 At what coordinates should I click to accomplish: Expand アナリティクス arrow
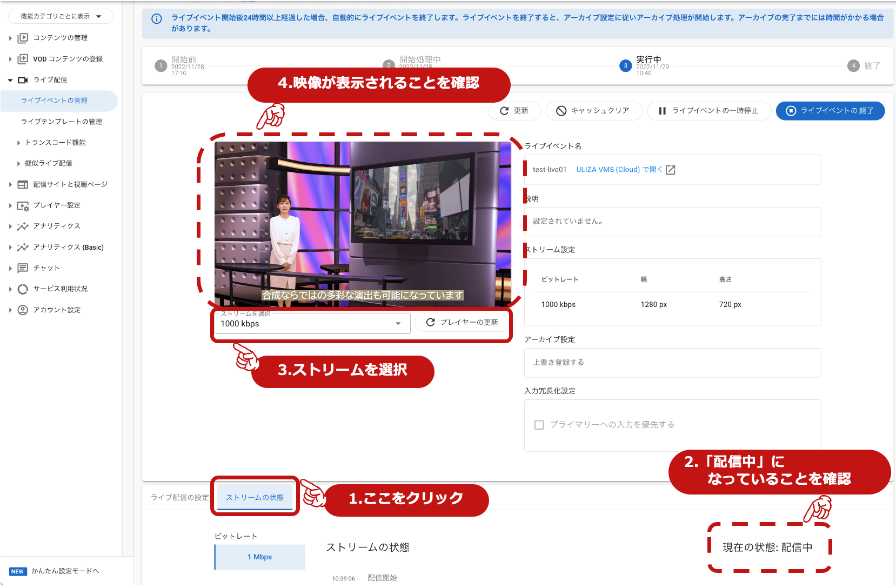click(10, 226)
